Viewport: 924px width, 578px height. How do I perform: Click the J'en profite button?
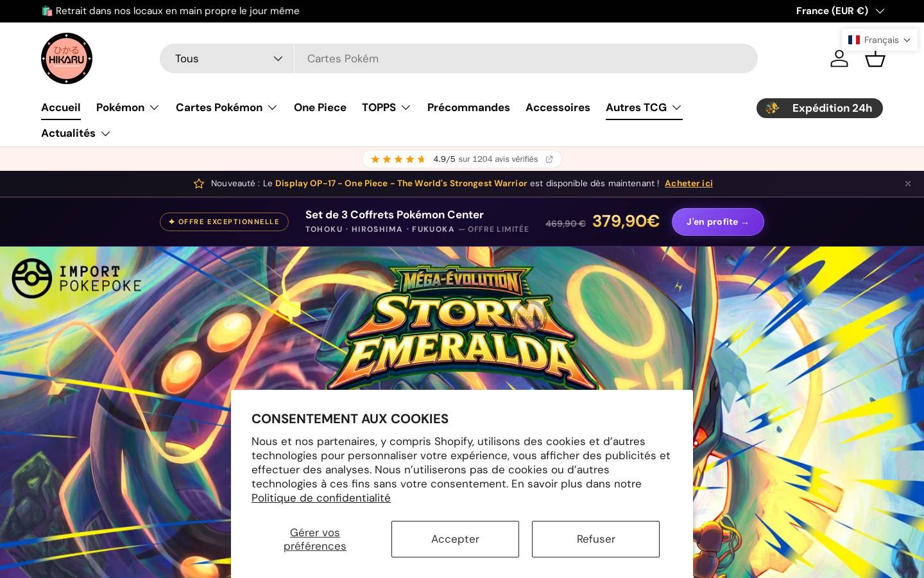click(x=717, y=222)
